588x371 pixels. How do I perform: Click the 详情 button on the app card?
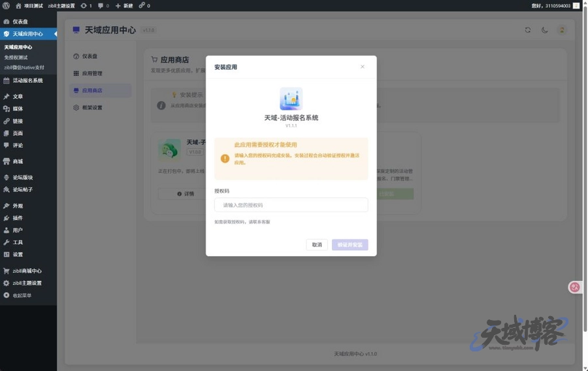pyautogui.click(x=182, y=194)
